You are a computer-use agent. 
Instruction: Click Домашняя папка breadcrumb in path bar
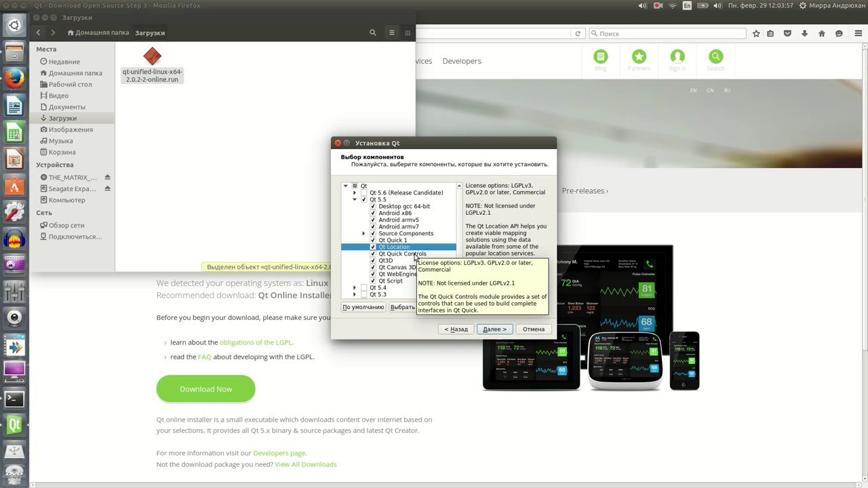tap(98, 33)
